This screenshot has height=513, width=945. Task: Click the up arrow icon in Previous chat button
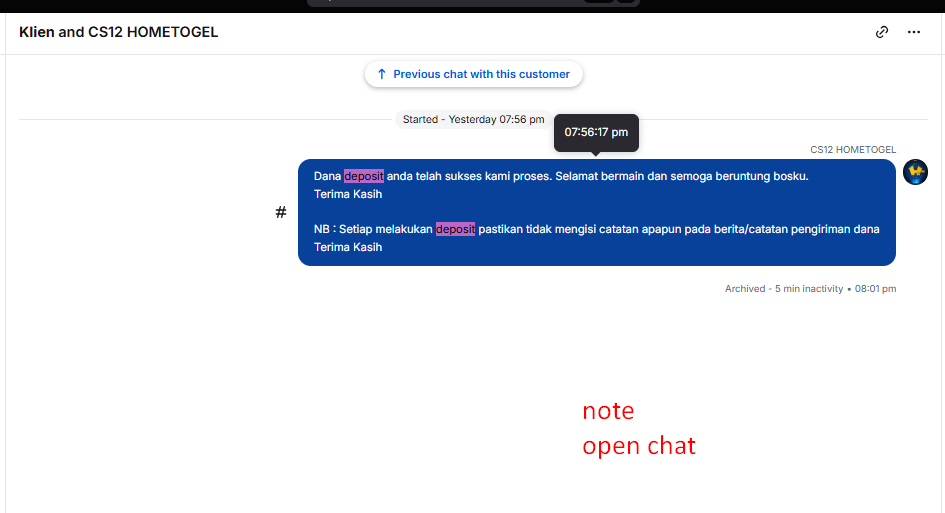(381, 74)
